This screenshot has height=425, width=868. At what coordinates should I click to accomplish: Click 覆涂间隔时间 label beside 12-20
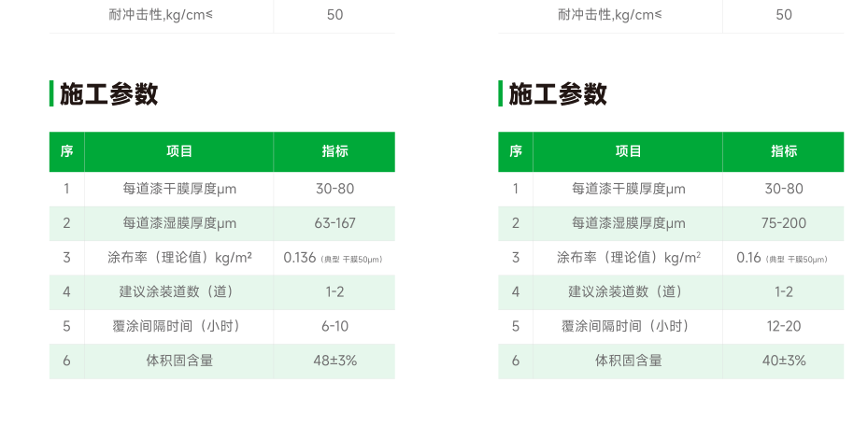tap(628, 326)
